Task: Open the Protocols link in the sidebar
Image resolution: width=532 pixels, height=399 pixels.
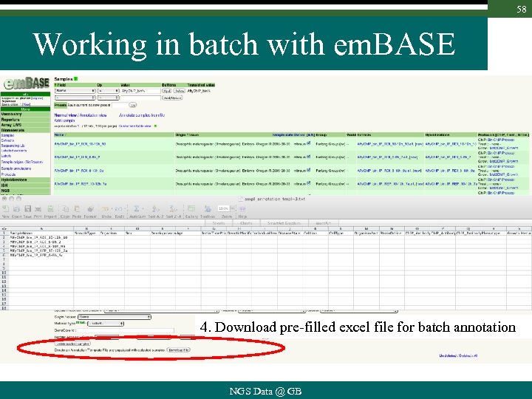Action: pos(8,174)
